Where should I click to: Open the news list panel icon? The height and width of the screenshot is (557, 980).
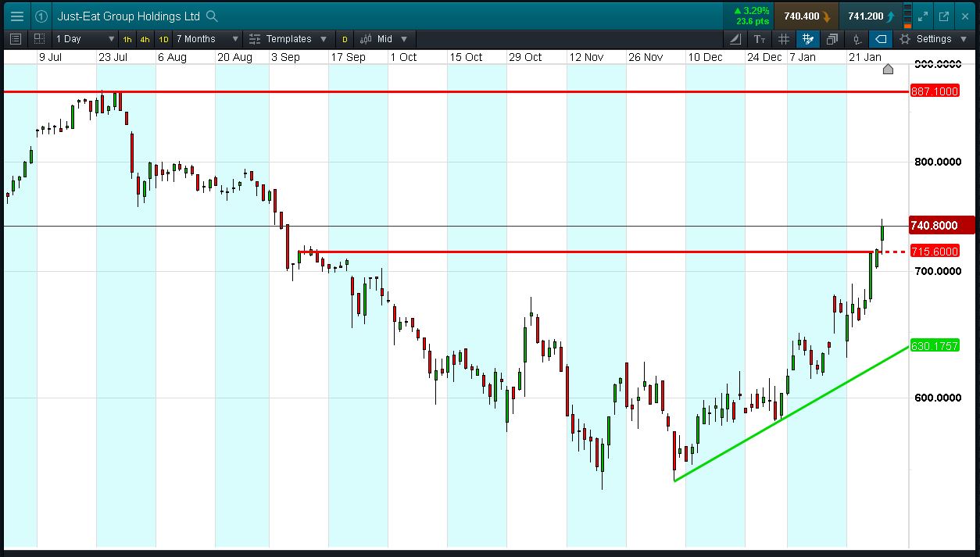coord(16,39)
